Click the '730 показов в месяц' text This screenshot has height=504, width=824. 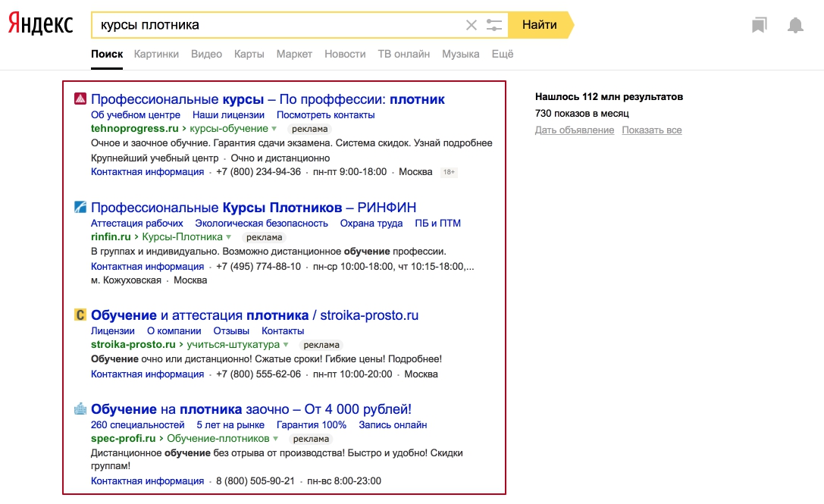581,113
